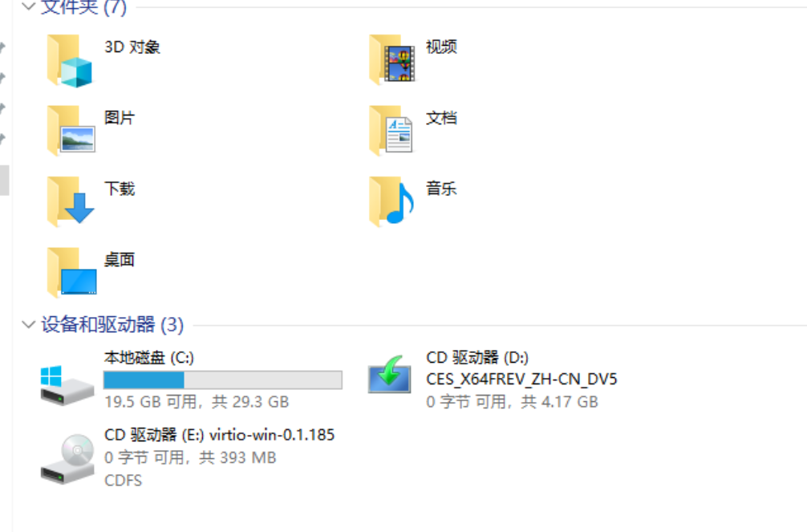Select the CD drive (E:) disc icon

pos(67,458)
